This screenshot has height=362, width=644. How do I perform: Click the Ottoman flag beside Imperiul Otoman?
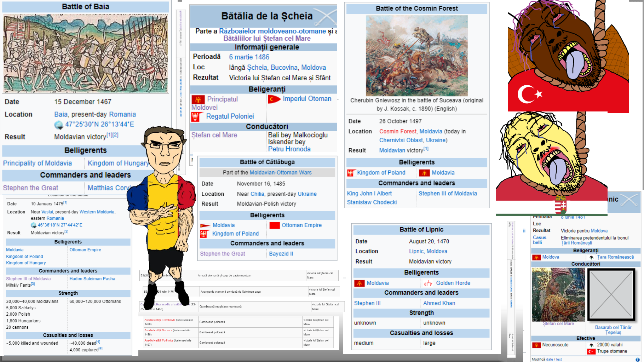pos(274,99)
